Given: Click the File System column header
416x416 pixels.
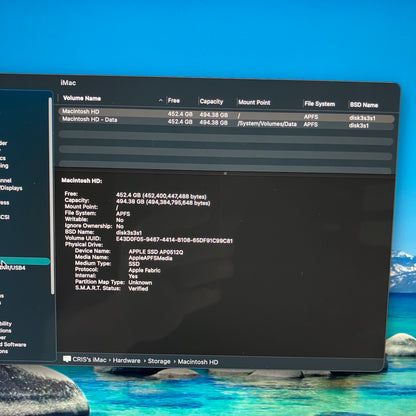Looking at the screenshot, I should pos(319,104).
